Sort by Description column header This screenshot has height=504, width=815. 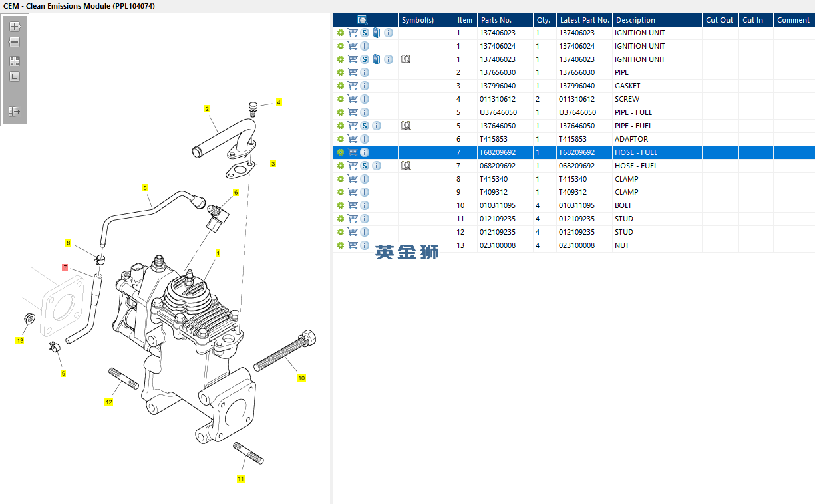click(x=657, y=20)
